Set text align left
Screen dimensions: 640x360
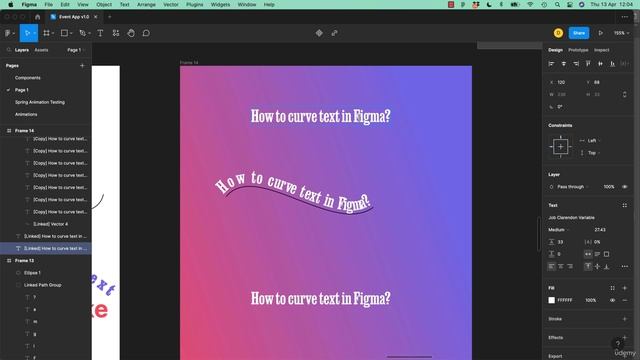551,267
